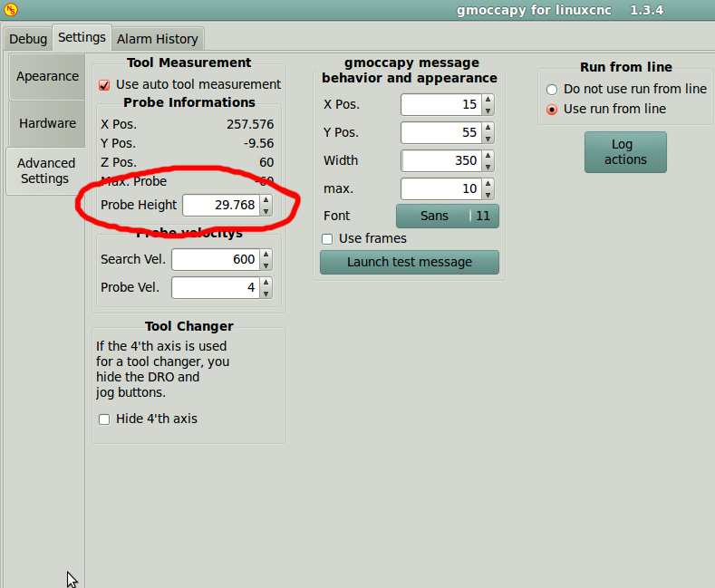Increase max. messages up arrow
Image resolution: width=715 pixels, height=588 pixels.
pos(488,184)
